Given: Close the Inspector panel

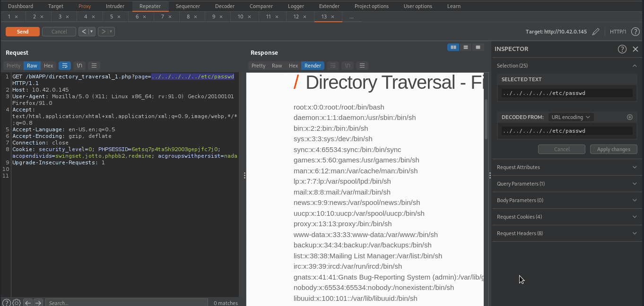Looking at the screenshot, I should 635,49.
